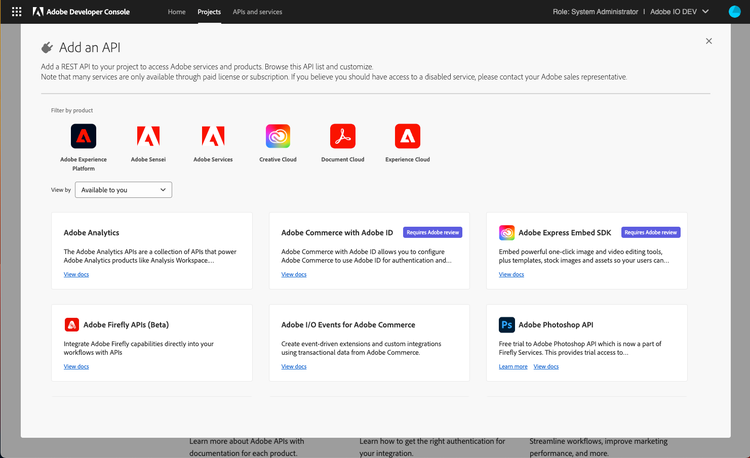The image size is (750, 458).
Task: Close the Add an API dialog
Action: pyautogui.click(x=709, y=41)
